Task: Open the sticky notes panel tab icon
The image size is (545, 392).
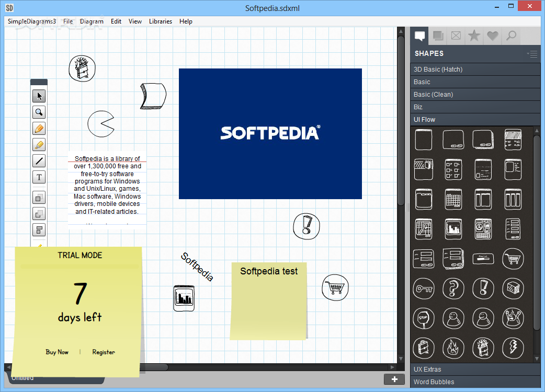Action: [x=438, y=36]
